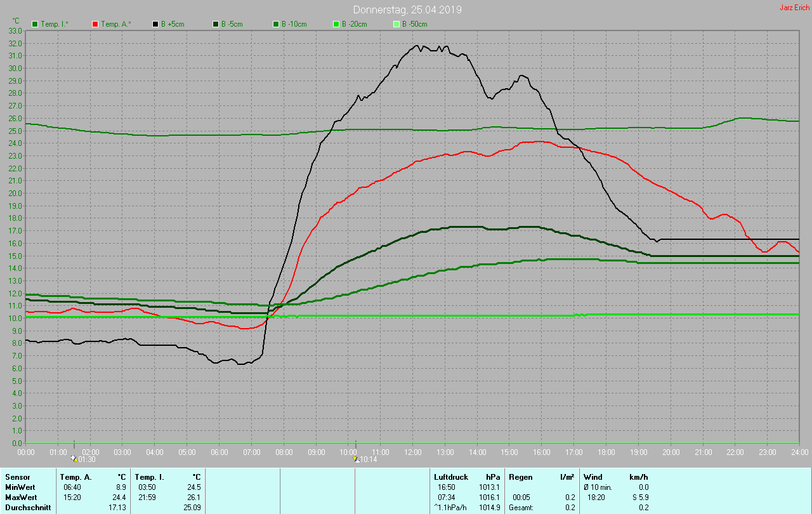Click the 12:00 time axis label
The height and width of the screenshot is (514, 812).
(x=413, y=452)
